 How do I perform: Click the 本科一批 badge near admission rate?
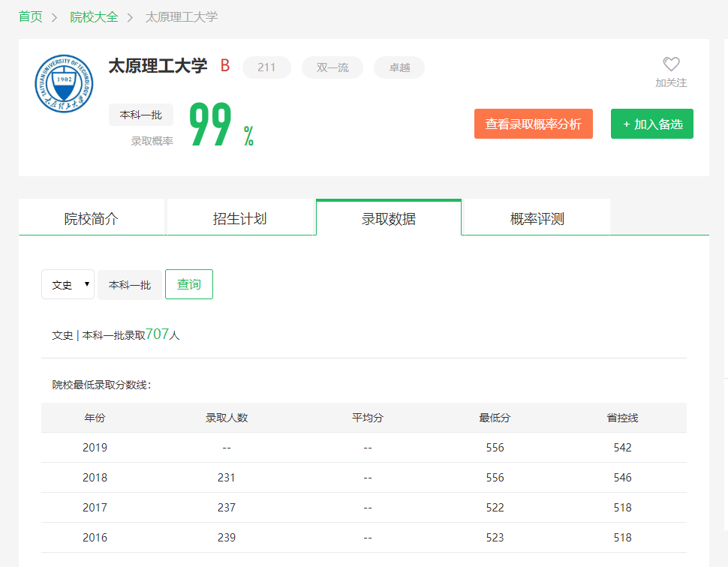click(x=140, y=115)
